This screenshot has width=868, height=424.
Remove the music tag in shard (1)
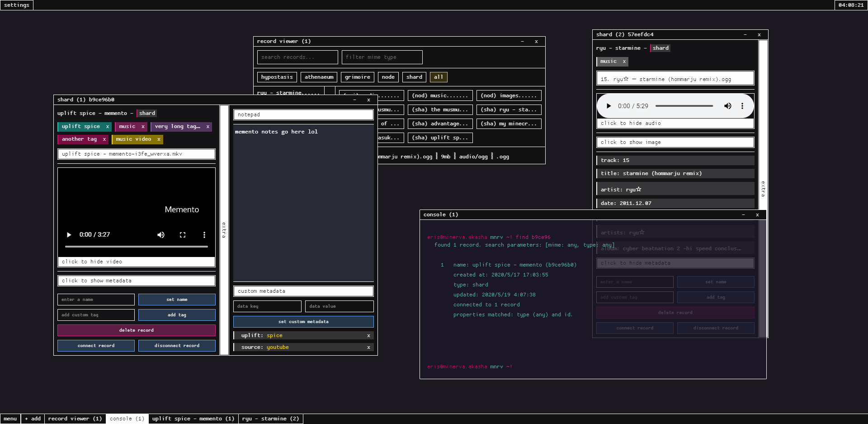click(143, 127)
